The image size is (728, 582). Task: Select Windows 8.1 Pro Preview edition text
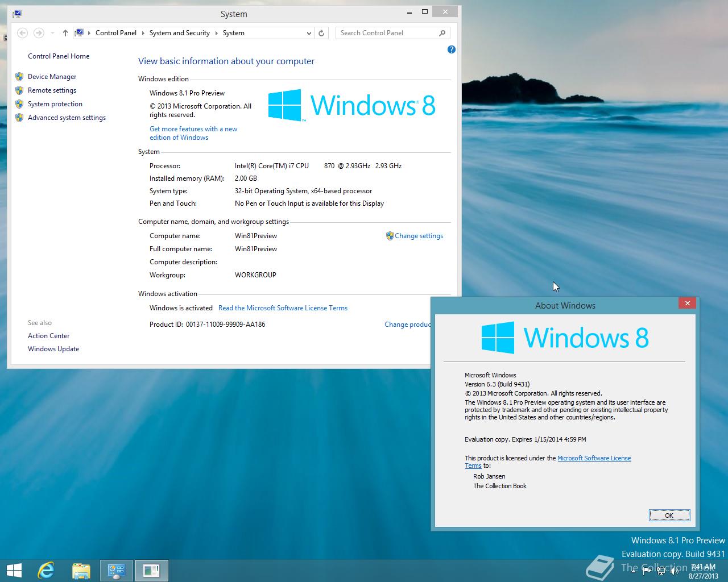pyautogui.click(x=187, y=93)
